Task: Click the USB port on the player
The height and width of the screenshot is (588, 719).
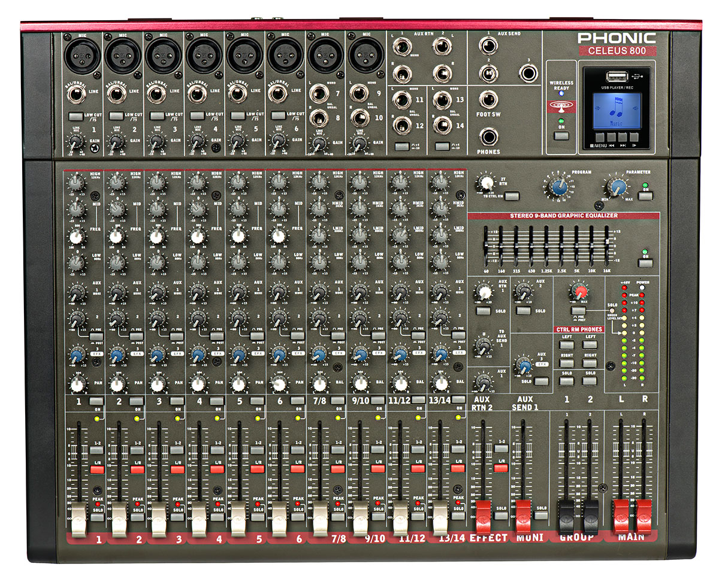Action: pos(617,76)
